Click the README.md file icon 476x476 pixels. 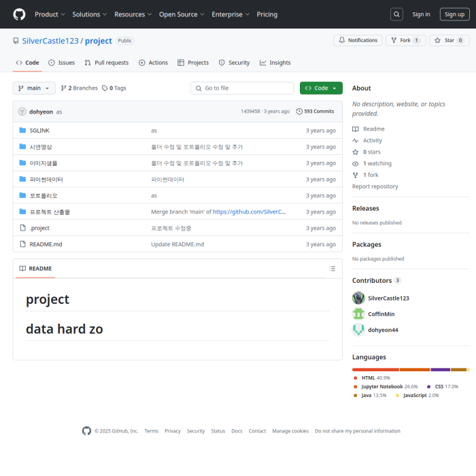pyautogui.click(x=22, y=244)
